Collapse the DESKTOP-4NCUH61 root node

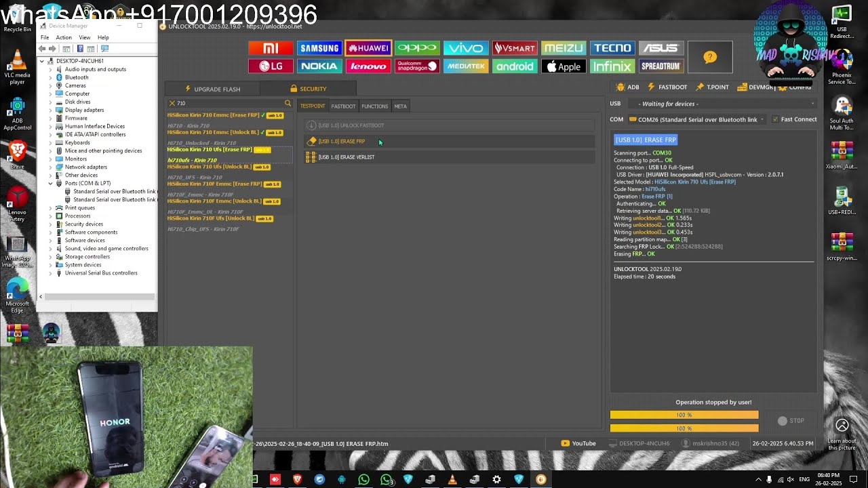pos(42,61)
